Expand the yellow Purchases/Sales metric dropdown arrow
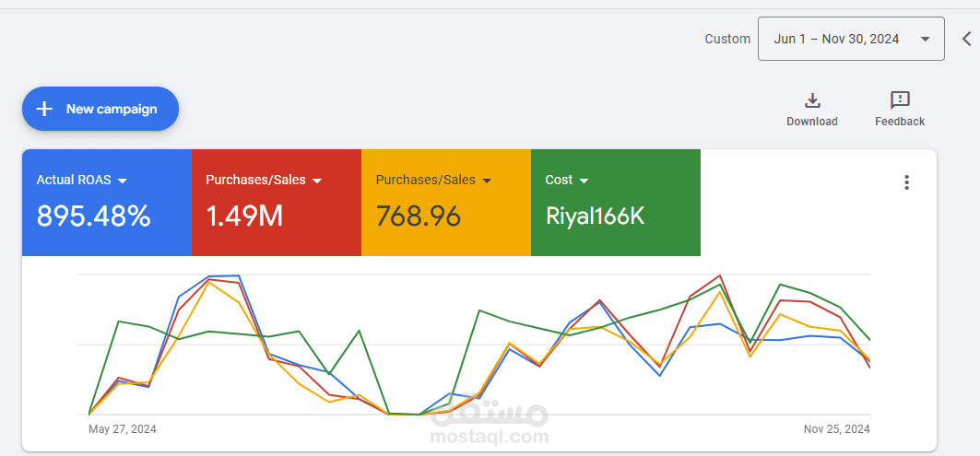Screen dimensions: 980x456 coord(487,181)
